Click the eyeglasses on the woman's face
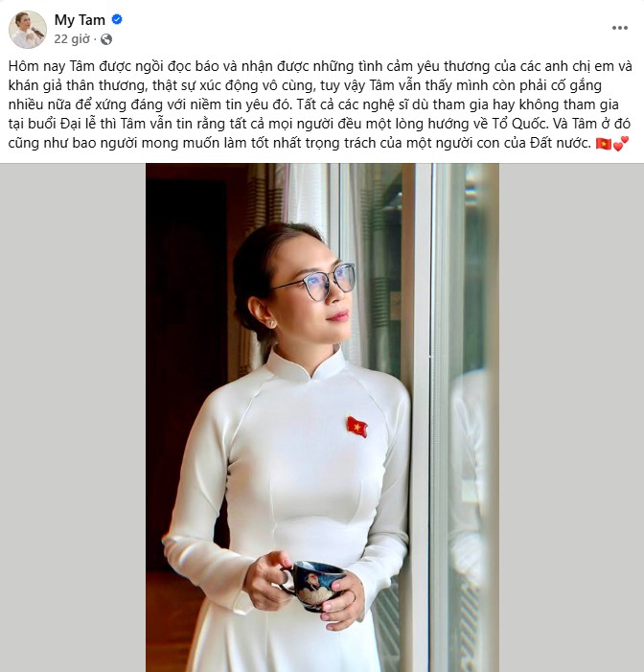644x672 pixels. coord(317,281)
